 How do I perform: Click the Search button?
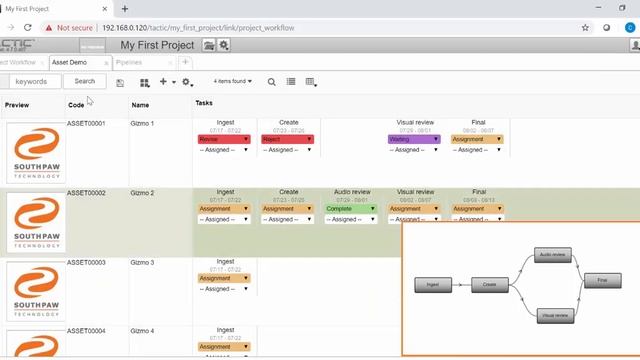[84, 81]
